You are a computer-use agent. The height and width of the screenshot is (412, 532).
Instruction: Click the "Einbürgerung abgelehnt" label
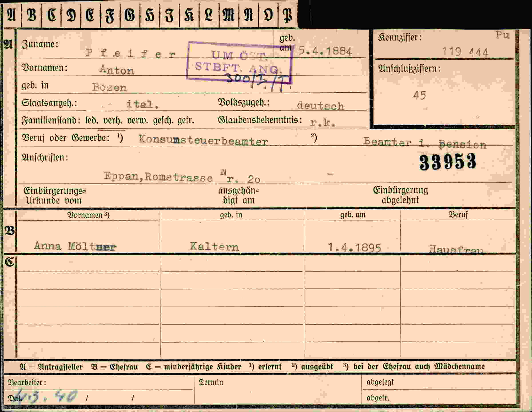click(401, 195)
